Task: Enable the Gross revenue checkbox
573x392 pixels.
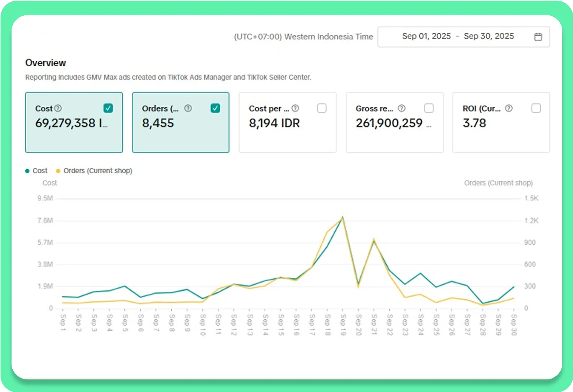Action: (429, 108)
